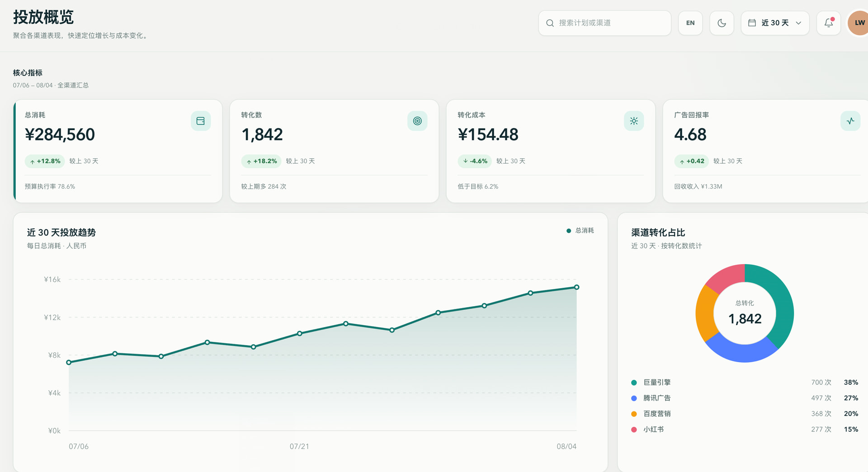Select the 4.68 ROAS value
The width and height of the screenshot is (868, 472).
690,135
